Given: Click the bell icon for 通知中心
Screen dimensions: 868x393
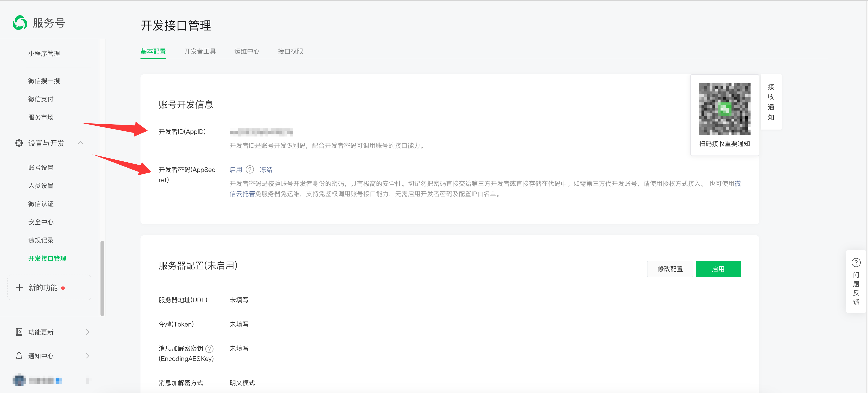Looking at the screenshot, I should (19, 356).
